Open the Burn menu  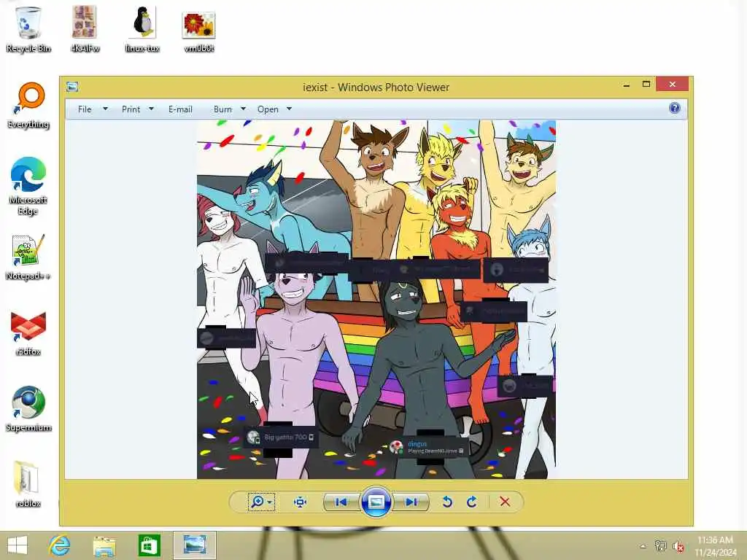pyautogui.click(x=222, y=109)
